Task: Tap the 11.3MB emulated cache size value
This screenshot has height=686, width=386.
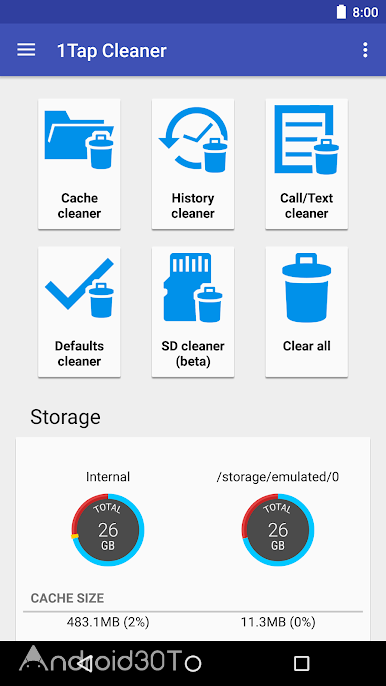Action: tap(278, 622)
